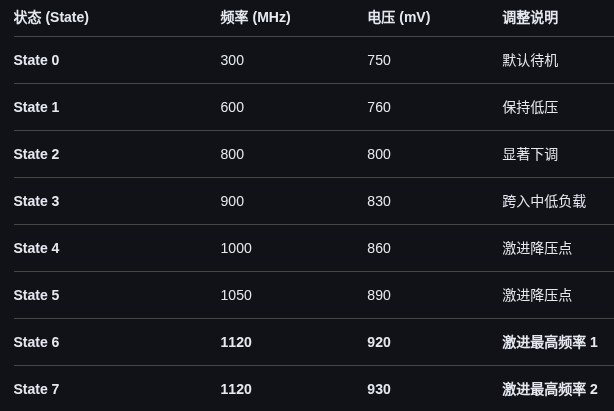Click the 调整说明 column header
The height and width of the screenshot is (411, 614).
(x=530, y=17)
